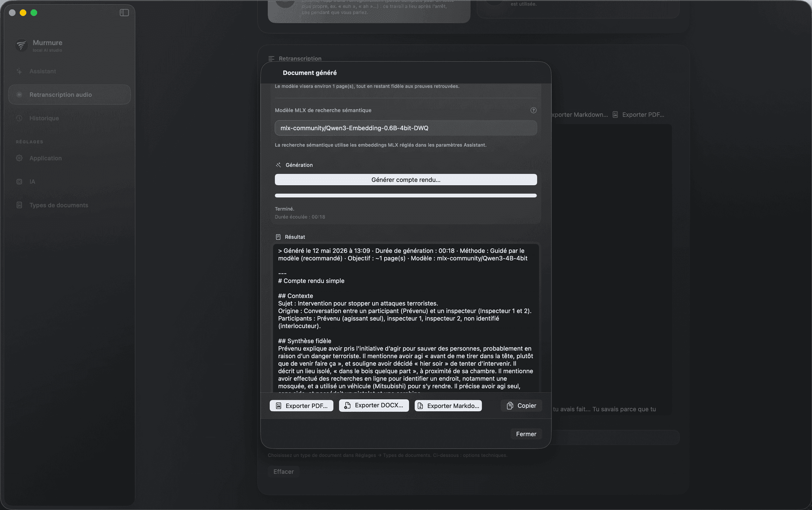
Task: Click the Types de documents icon
Action: [x=19, y=205]
